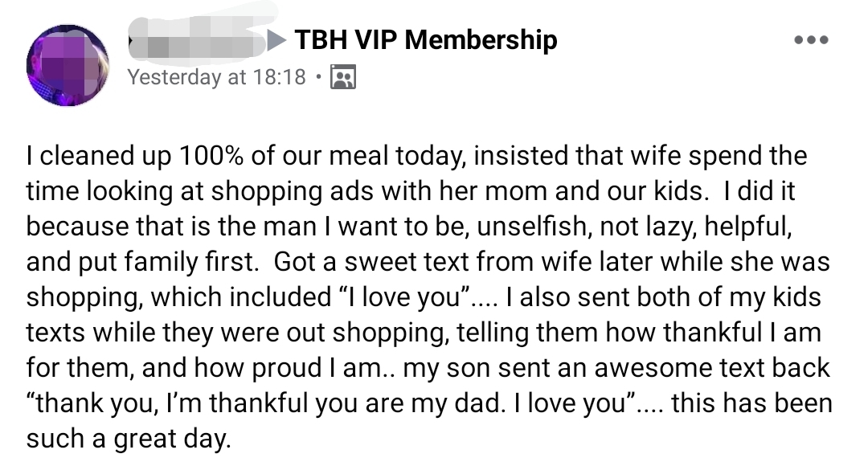
Task: Click the arrow before TBH VIP Membership
Action: point(277,39)
